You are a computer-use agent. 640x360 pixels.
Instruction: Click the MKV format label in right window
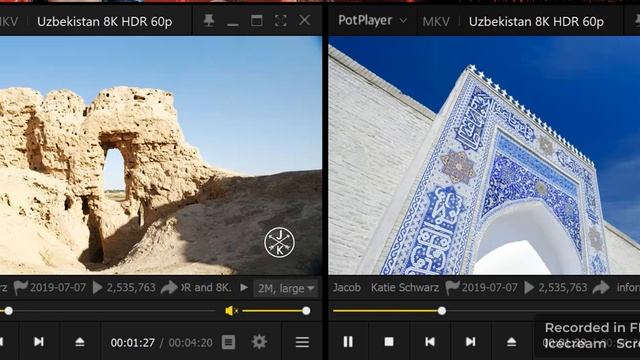436,21
